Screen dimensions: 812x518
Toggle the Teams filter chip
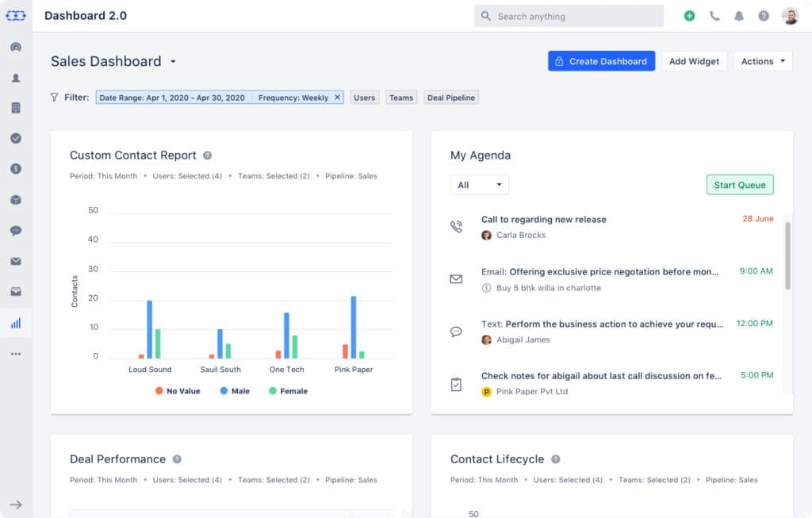pyautogui.click(x=401, y=97)
